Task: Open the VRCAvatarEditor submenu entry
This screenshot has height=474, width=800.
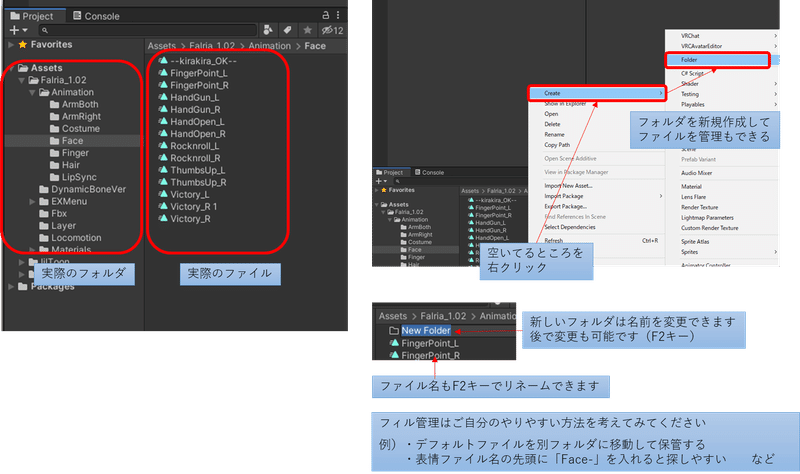Action: pyautogui.click(x=722, y=46)
